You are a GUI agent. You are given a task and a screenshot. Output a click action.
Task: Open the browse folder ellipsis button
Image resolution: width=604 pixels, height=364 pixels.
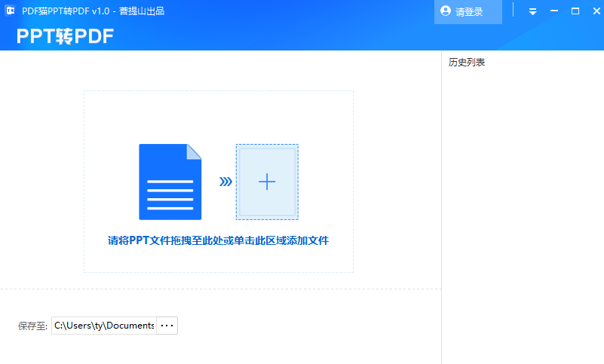(167, 326)
